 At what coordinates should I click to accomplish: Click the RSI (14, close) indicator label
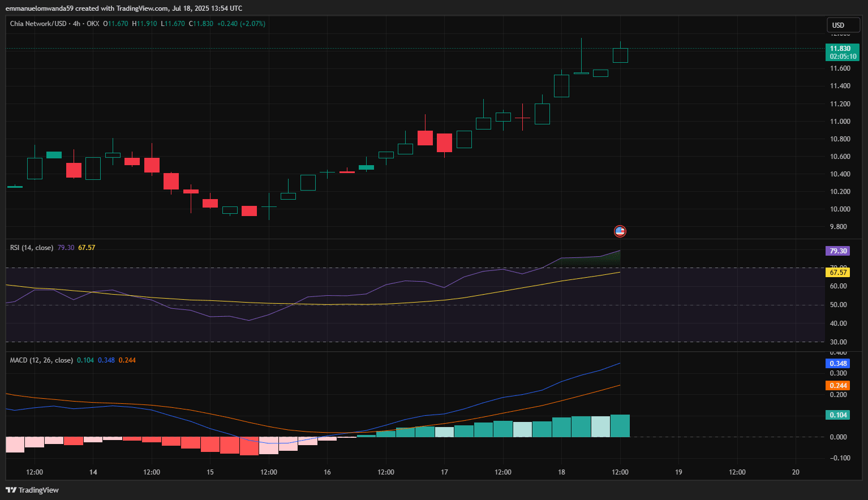(32, 248)
